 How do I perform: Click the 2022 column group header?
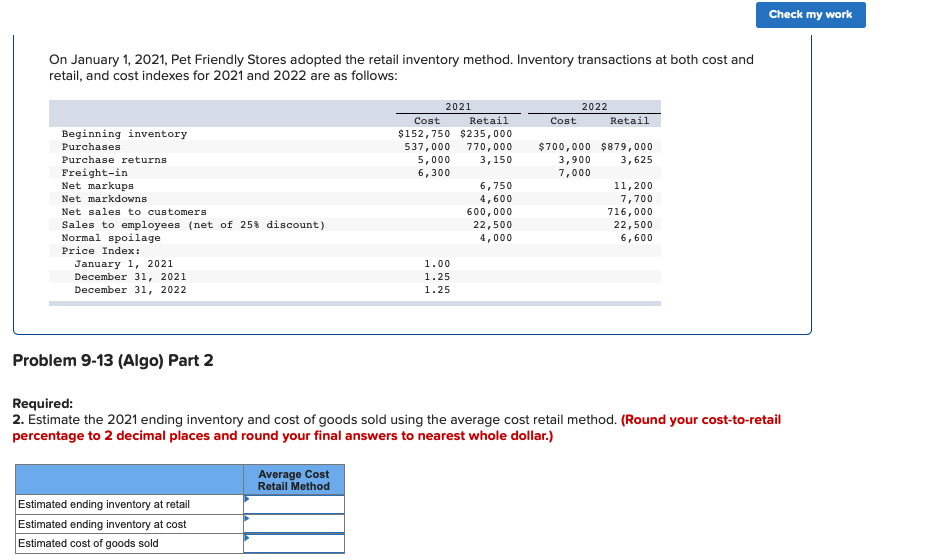594,107
